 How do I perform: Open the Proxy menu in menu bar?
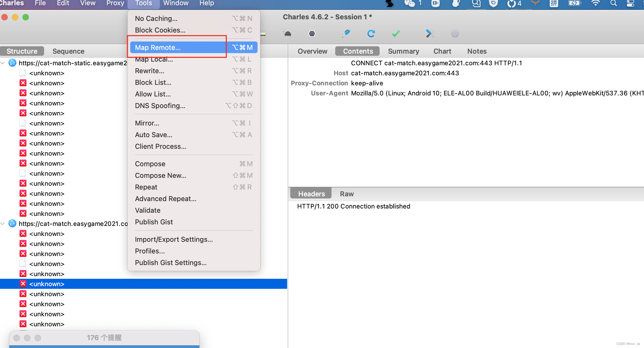(115, 3)
